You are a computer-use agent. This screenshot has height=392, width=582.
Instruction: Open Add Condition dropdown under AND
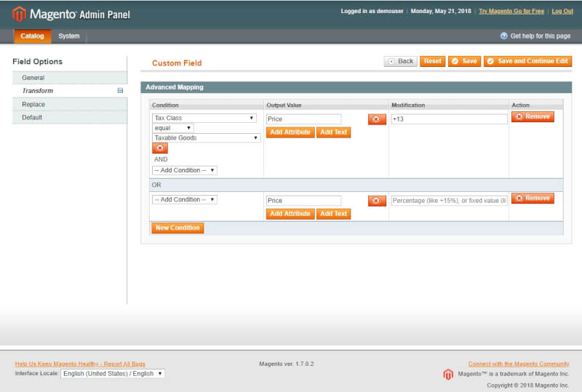pos(185,170)
